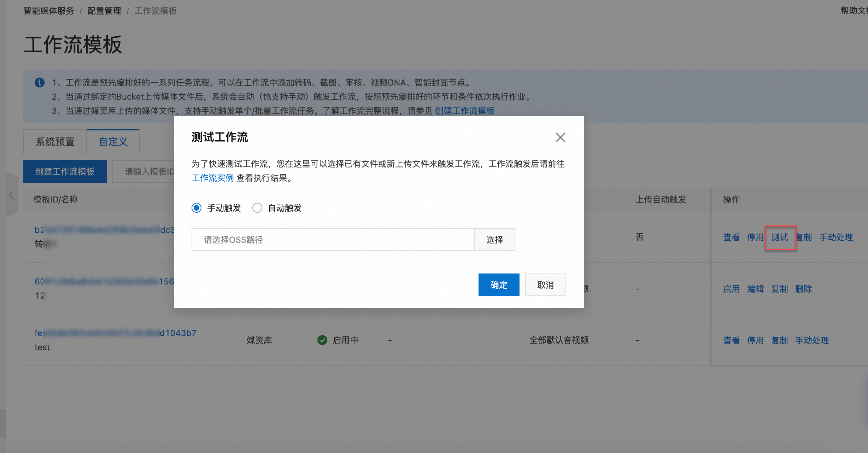Click 配置管理 in the breadcrumb
The height and width of the screenshot is (453, 868).
coord(104,11)
